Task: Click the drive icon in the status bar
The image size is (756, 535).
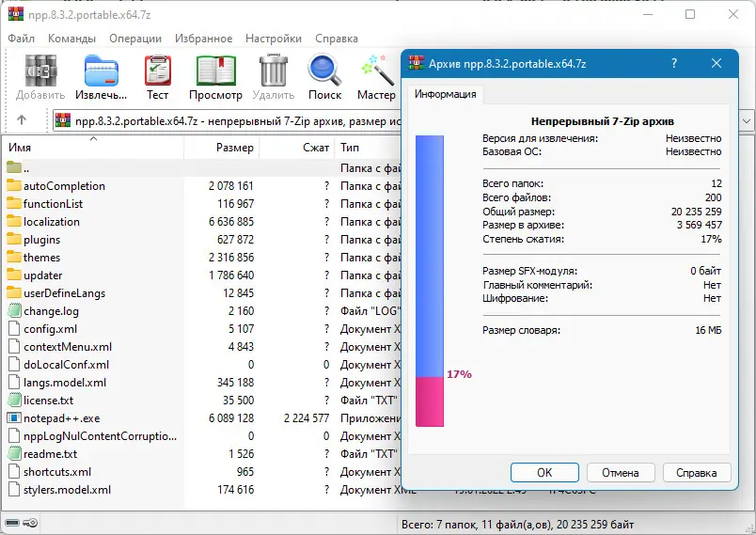Action: (x=12, y=523)
